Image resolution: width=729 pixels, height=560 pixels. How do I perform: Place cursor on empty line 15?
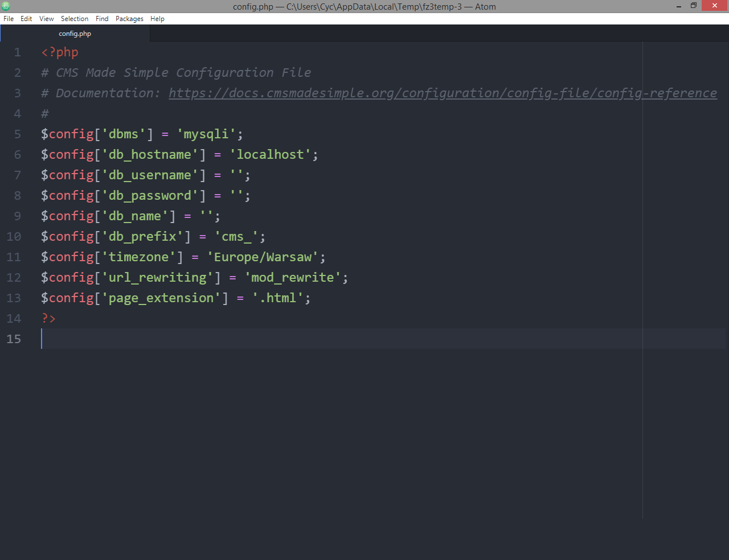tap(114, 339)
